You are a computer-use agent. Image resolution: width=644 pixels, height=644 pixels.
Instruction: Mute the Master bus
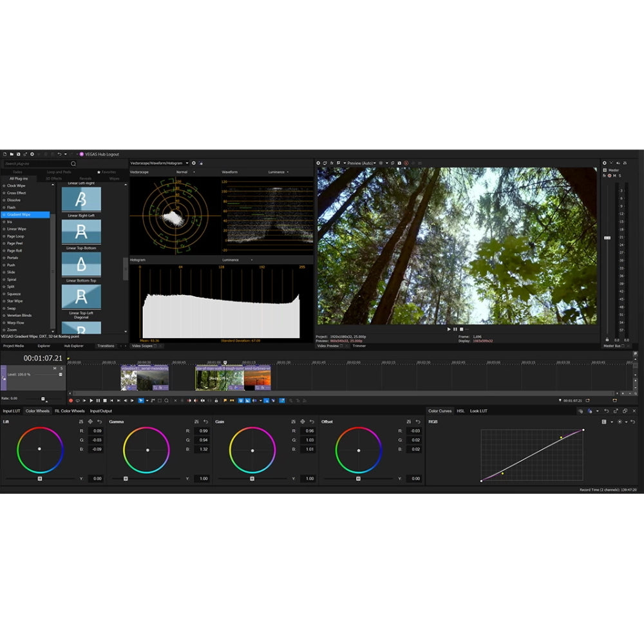pyautogui.click(x=614, y=175)
